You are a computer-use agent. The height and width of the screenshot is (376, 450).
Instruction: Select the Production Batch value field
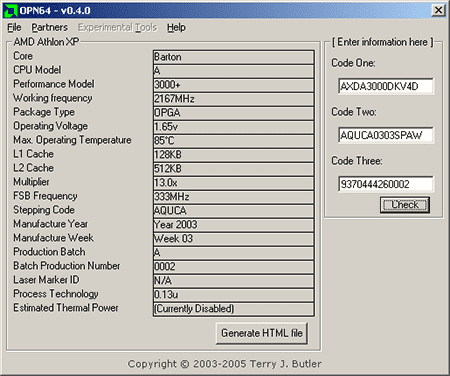234,253
